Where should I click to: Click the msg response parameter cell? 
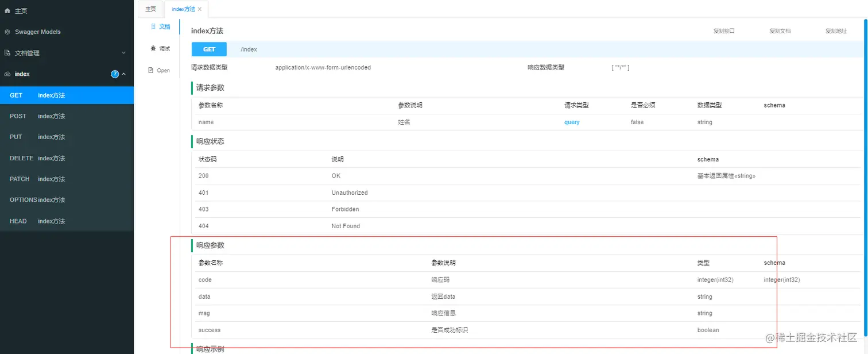tap(204, 313)
